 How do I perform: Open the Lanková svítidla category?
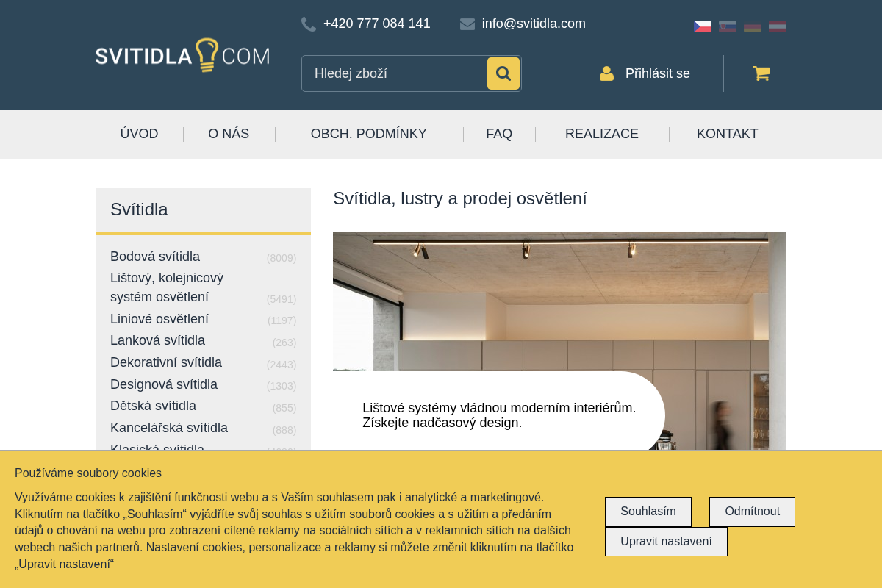[157, 340]
